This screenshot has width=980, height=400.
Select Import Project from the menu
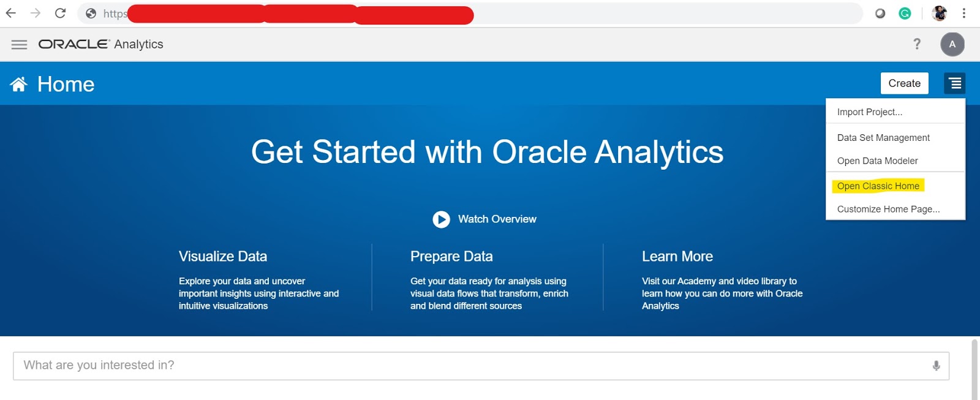click(869, 111)
